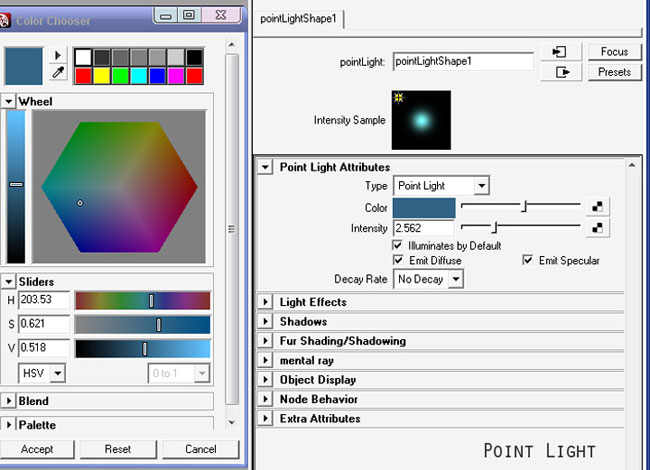Expand the Shadows section
Viewport: 650px width, 470px height.
(265, 321)
